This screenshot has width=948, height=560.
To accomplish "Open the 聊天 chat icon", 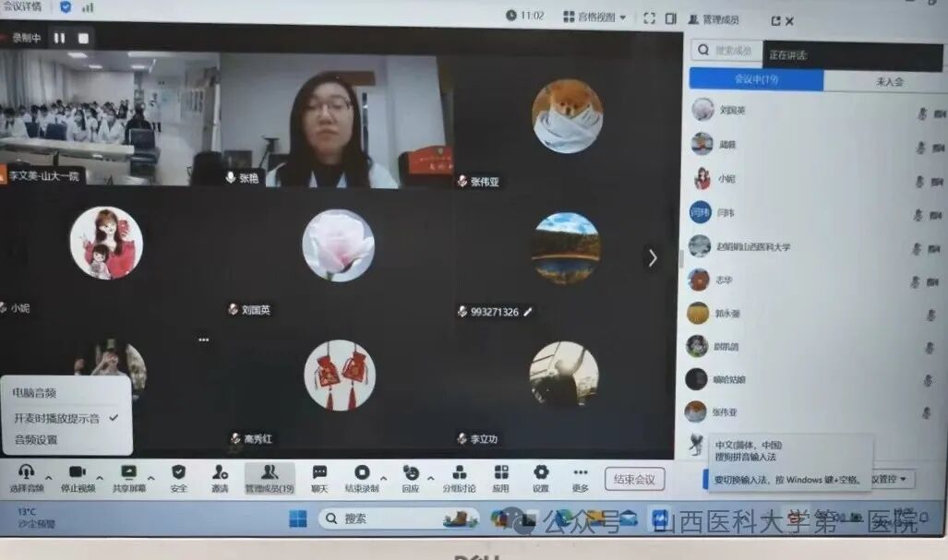I will point(319,471).
